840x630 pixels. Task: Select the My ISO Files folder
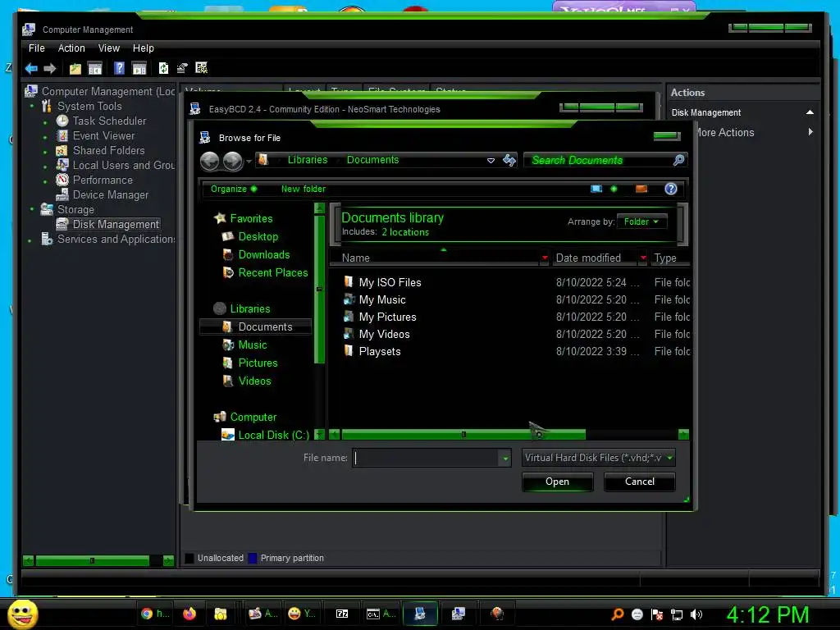pos(390,282)
